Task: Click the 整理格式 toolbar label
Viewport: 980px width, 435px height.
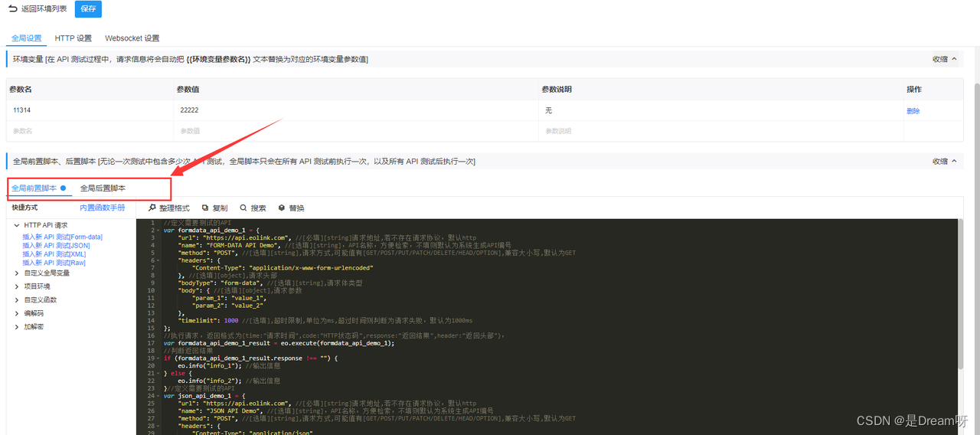Action: click(x=175, y=208)
